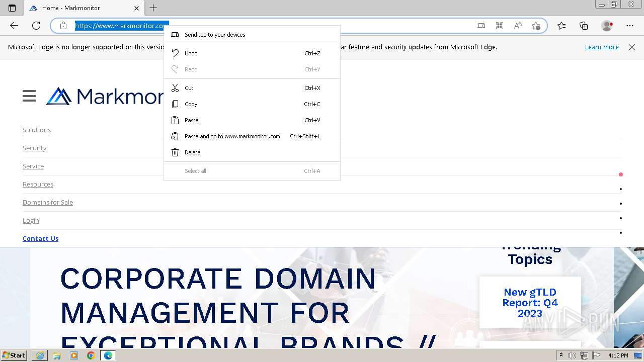
Task: Open the media player taskbar icon
Action: pyautogui.click(x=74, y=355)
